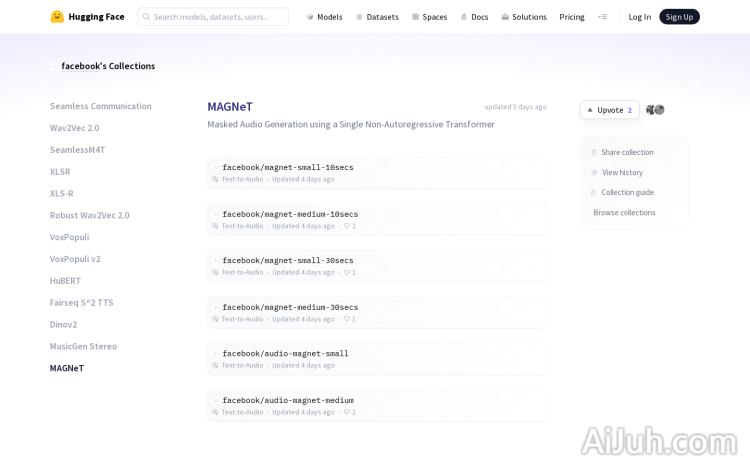Click the like heart on magnet-small-30secs
This screenshot has height=468, width=750.
(x=347, y=272)
